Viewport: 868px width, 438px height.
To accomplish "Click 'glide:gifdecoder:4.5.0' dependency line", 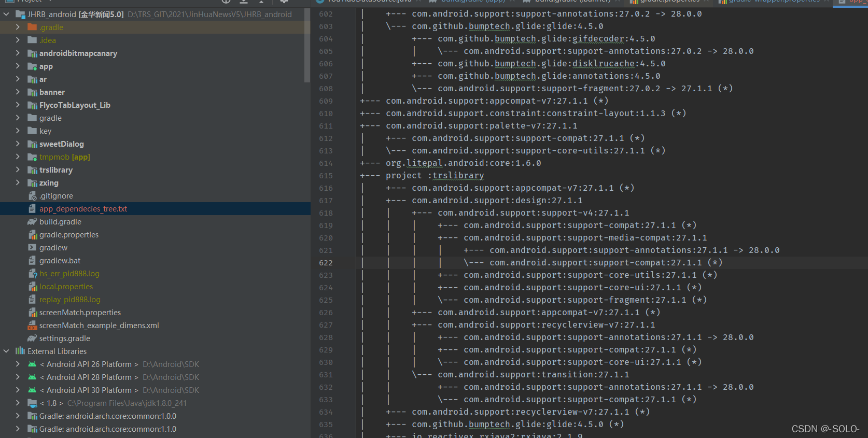I will coord(546,39).
